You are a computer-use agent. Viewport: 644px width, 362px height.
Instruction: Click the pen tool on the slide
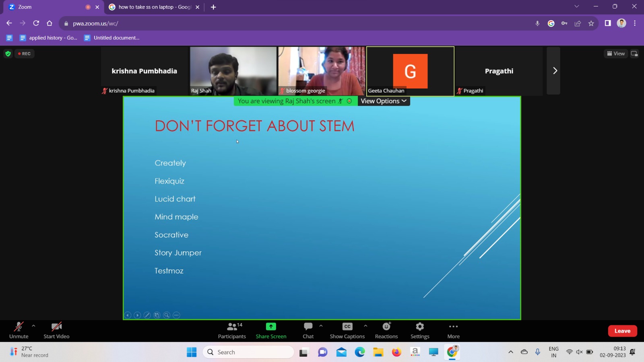point(147,315)
